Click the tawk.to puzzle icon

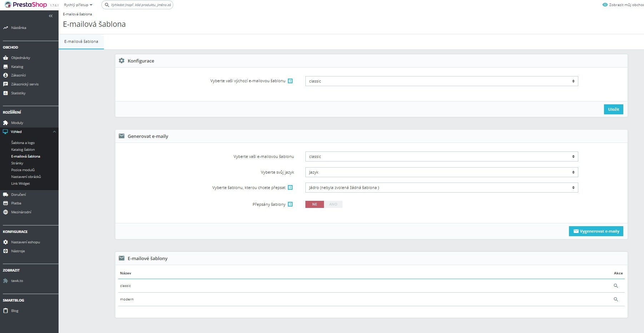(x=5, y=280)
